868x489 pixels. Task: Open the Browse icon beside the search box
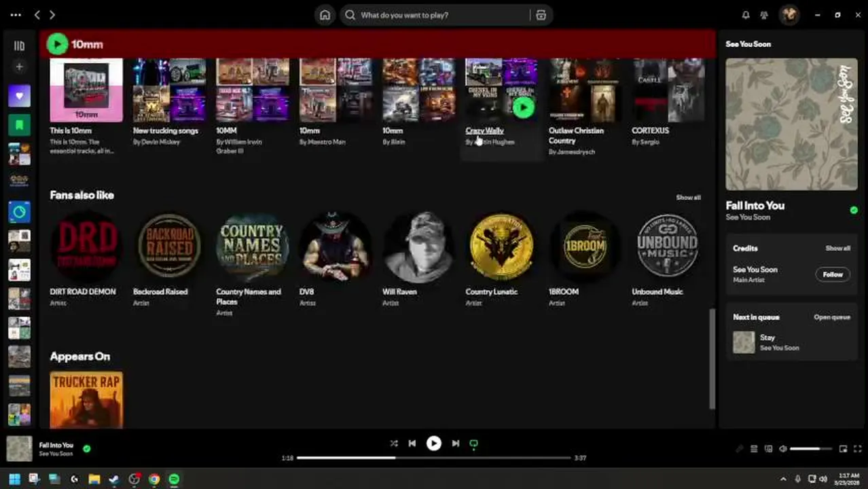[541, 15]
